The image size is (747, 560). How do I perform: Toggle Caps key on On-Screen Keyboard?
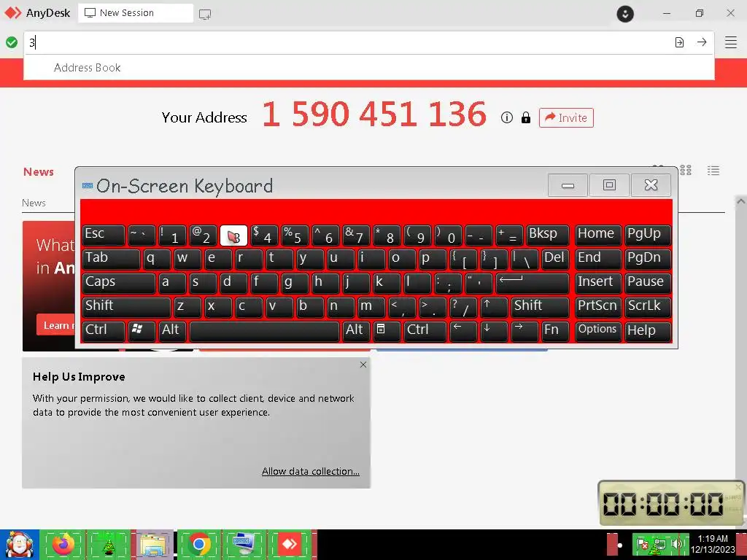coord(119,283)
